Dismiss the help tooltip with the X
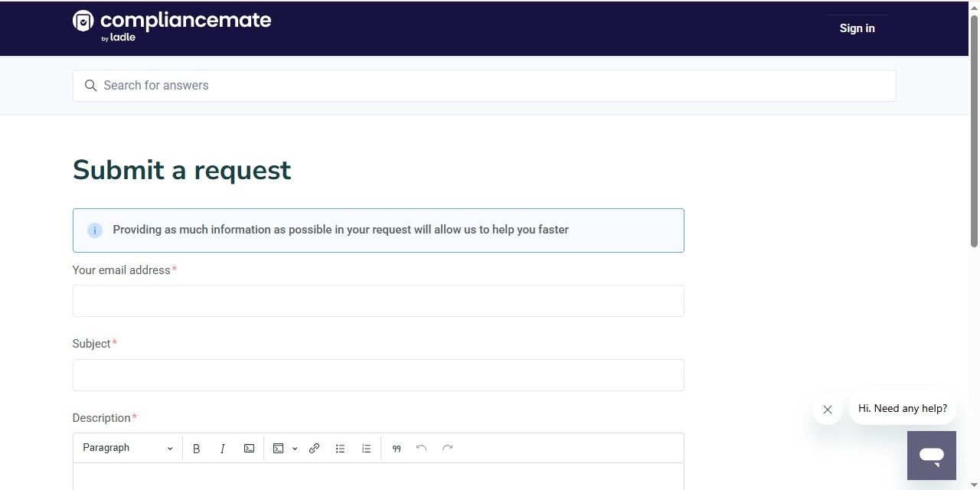980x490 pixels. tap(828, 410)
